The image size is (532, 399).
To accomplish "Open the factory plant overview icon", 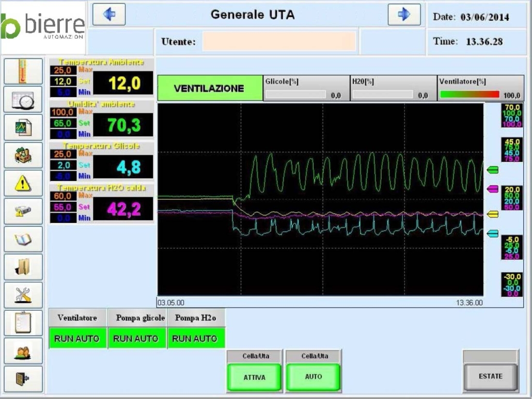I will (x=23, y=155).
